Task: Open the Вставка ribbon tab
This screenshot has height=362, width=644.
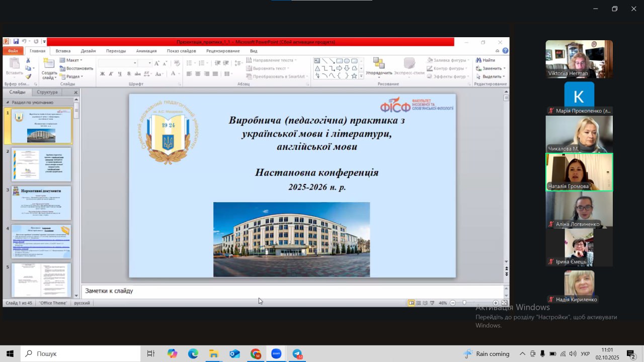Action: pyautogui.click(x=63, y=51)
